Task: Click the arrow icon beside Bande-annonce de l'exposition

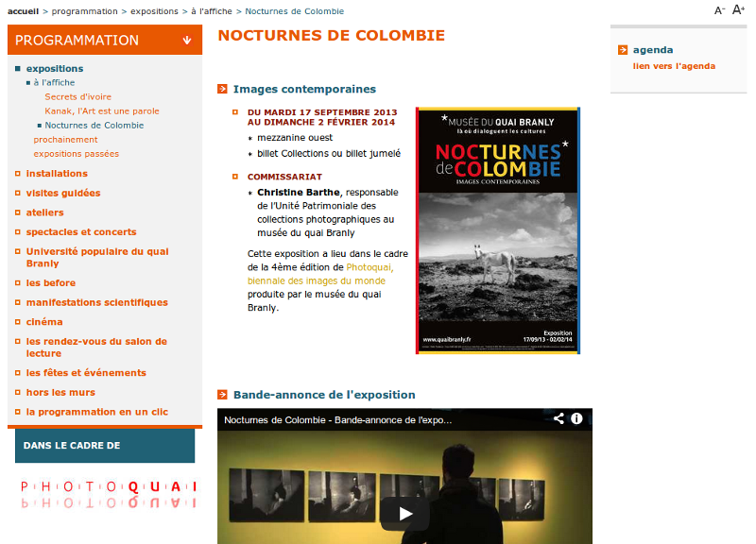Action: click(x=222, y=395)
